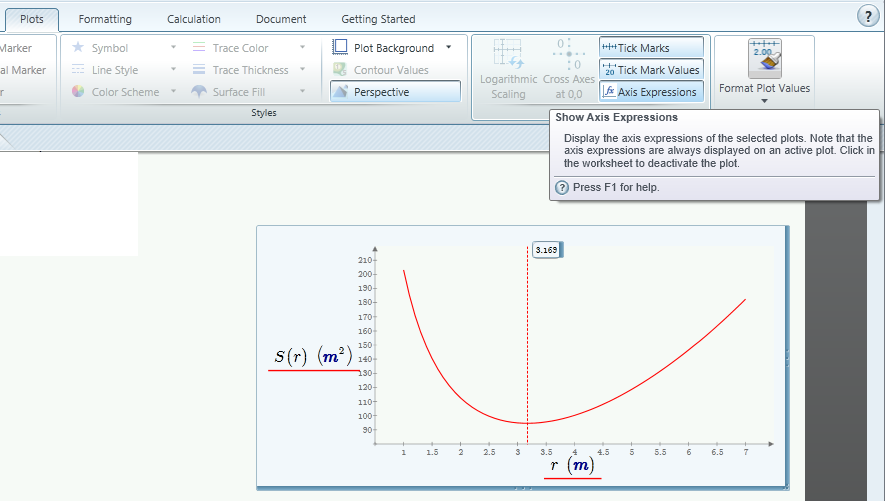
Task: Open the Getting Started tab
Action: tap(378, 19)
